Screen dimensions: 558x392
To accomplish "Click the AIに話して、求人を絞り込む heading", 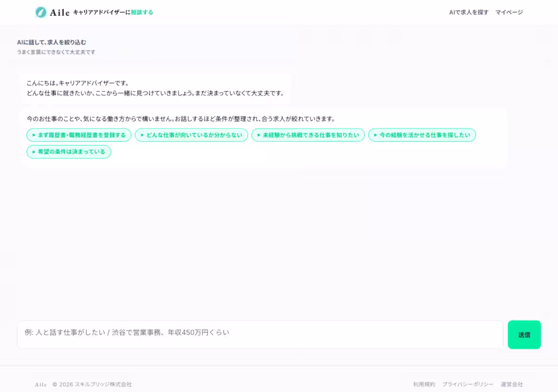I will (x=52, y=42).
